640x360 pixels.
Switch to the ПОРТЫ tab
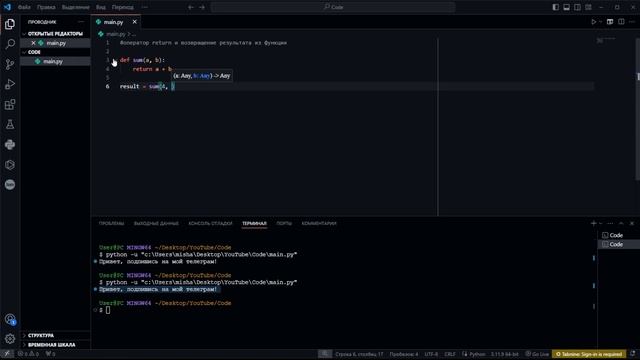(x=284, y=223)
